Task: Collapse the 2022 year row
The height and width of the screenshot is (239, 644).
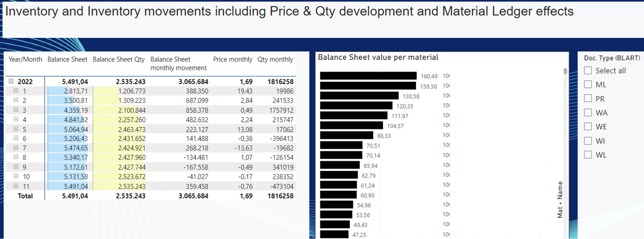Action: [x=11, y=81]
